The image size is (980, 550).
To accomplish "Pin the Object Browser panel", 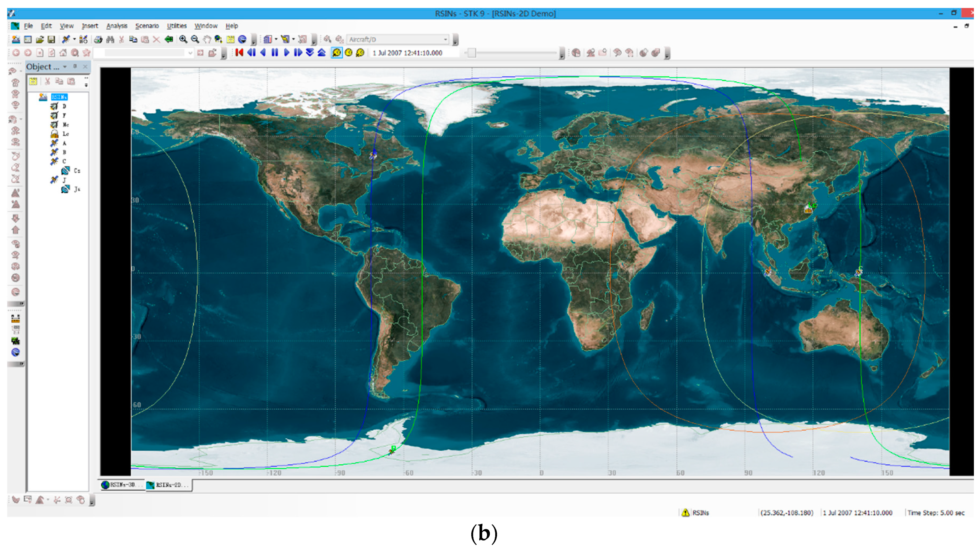I will 75,67.
